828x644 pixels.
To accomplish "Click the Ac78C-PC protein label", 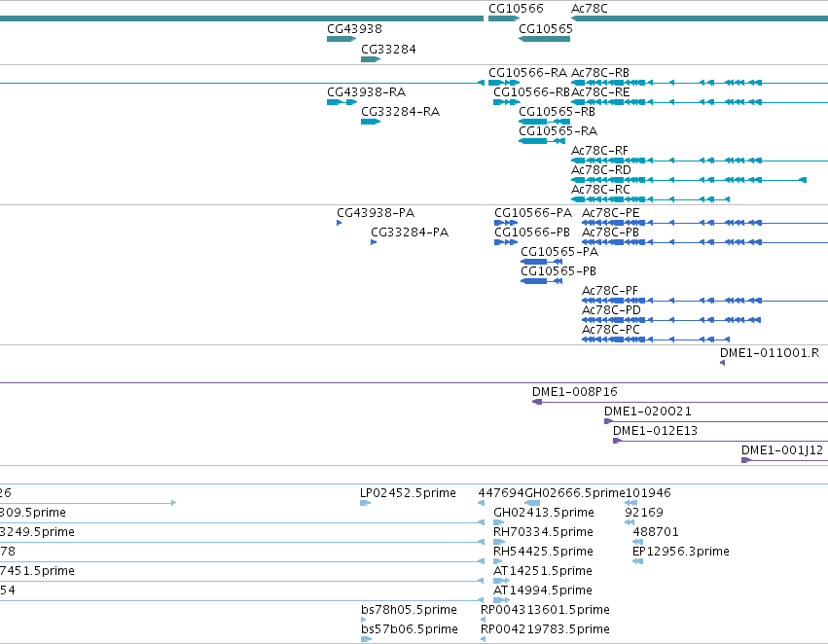I will pyautogui.click(x=610, y=330).
